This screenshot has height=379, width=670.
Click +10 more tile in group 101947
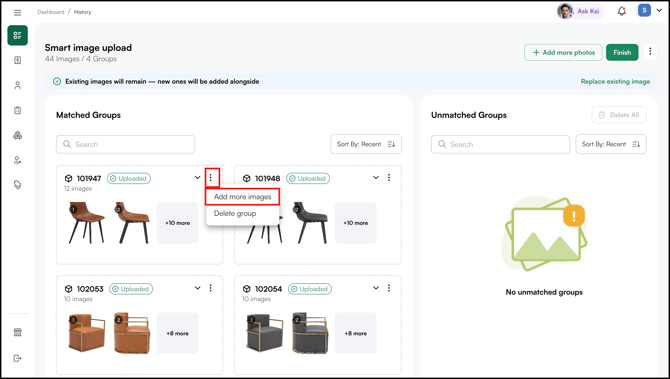[177, 223]
